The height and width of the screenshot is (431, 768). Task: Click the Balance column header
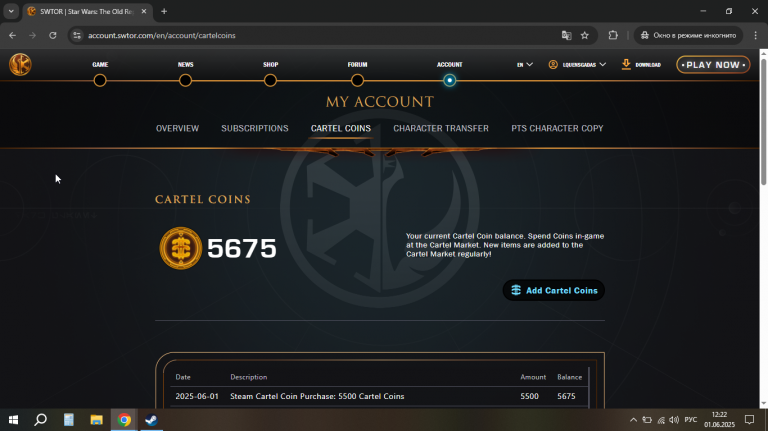(570, 377)
